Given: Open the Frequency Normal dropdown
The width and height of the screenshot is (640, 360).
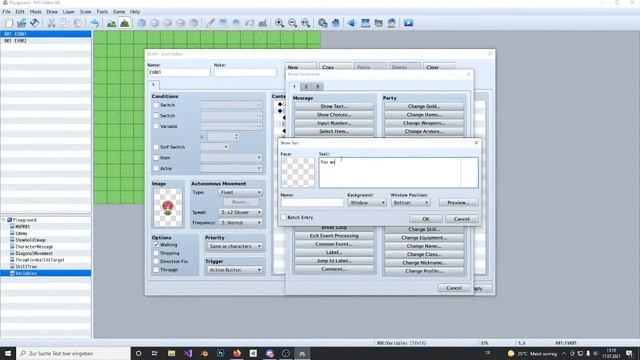Looking at the screenshot, I should 240,222.
